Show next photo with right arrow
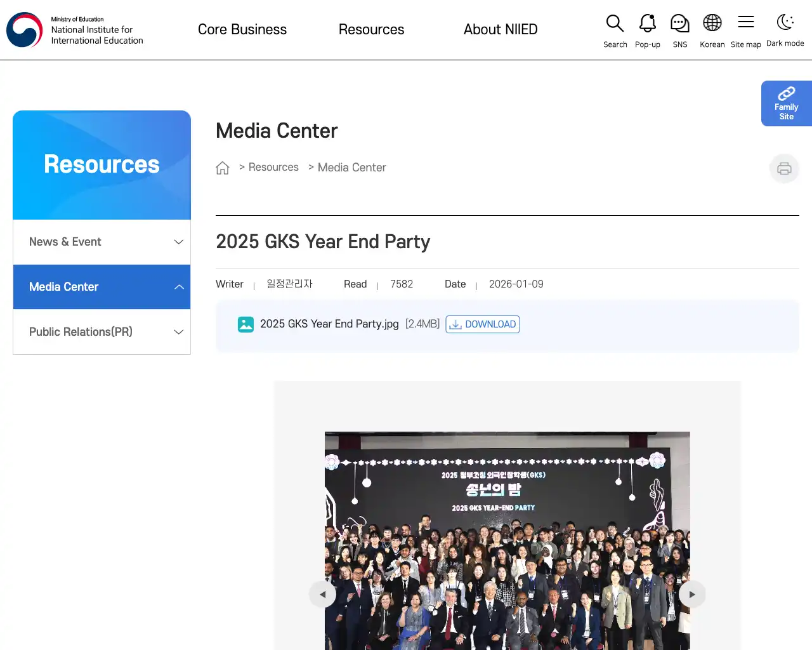812x650 pixels. click(x=692, y=594)
